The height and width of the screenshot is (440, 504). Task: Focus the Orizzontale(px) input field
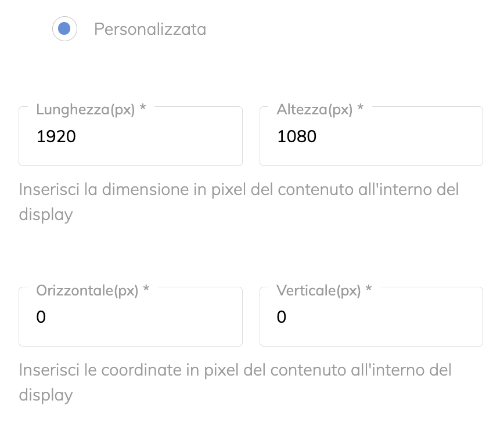pyautogui.click(x=131, y=316)
